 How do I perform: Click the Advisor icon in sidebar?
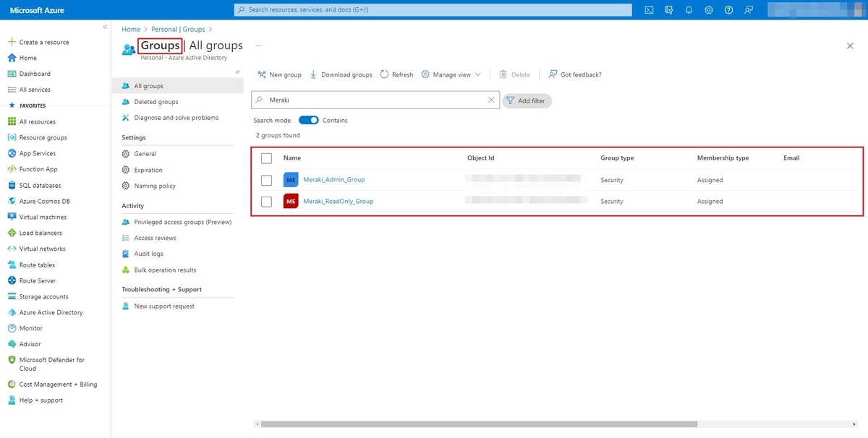pos(12,344)
